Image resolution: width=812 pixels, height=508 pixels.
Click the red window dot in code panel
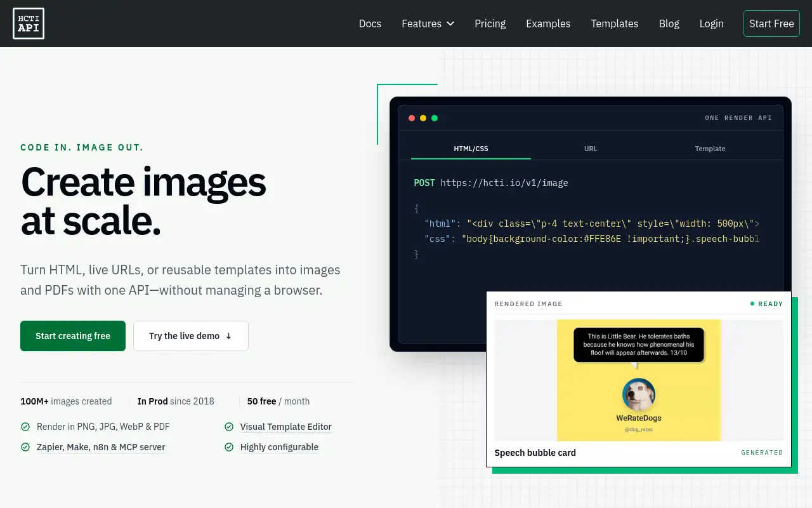coord(412,118)
